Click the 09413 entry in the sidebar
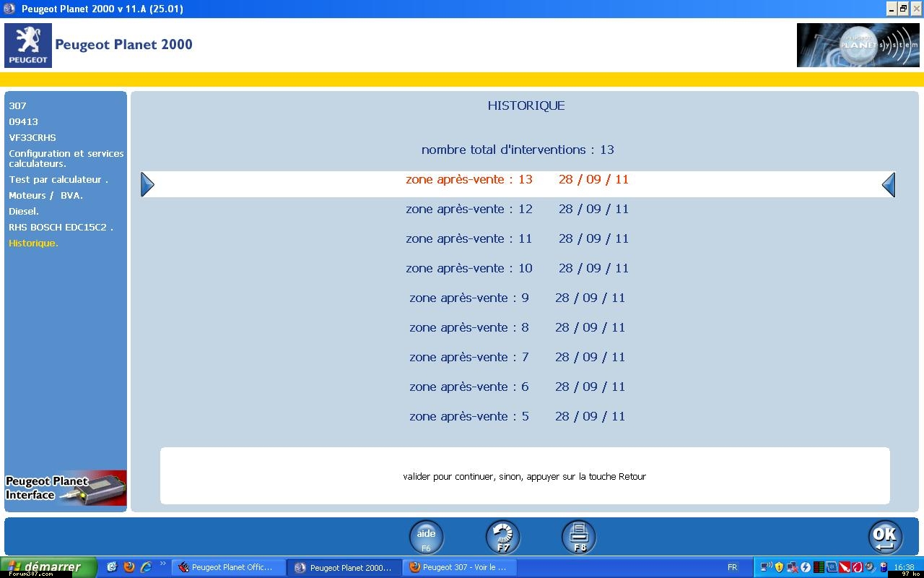Viewport: 924px width, 578px height. tap(23, 121)
